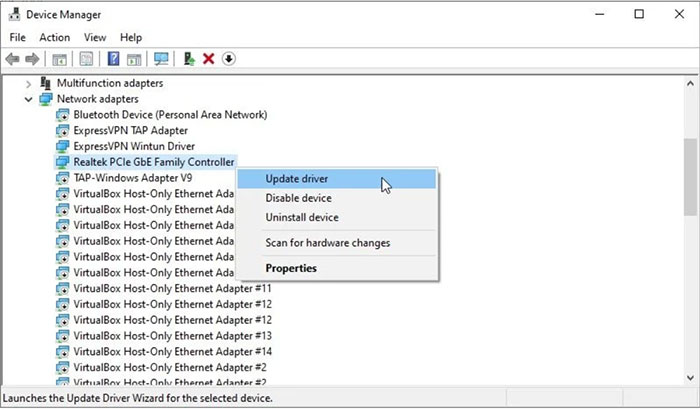Click the status bar text about Update Driver Wizard
Screen dimensions: 700x410
[x=138, y=398]
